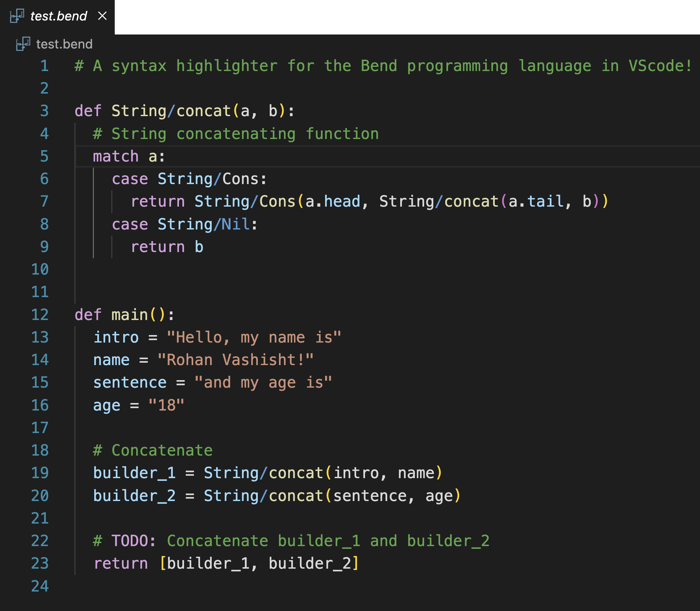This screenshot has width=700, height=611.
Task: Click 'return b' statement on line 9
Action: 167,247
